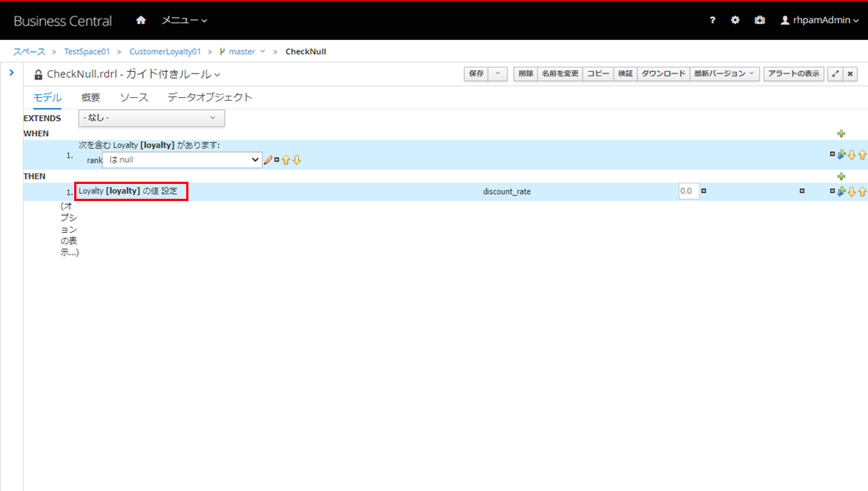Click the 次を含む Loyalty [loyalty] があります pattern text
868x491 pixels.
(149, 145)
